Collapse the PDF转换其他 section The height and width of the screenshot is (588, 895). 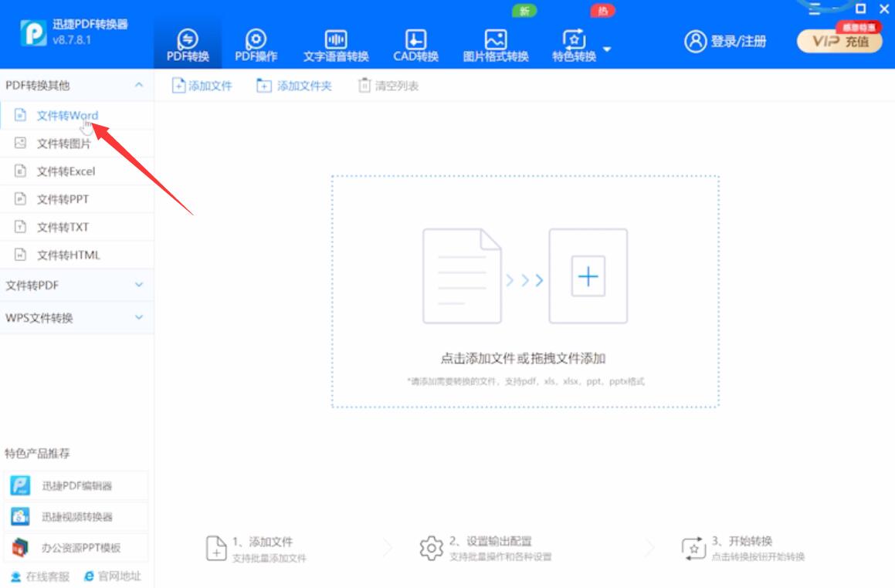[x=139, y=85]
